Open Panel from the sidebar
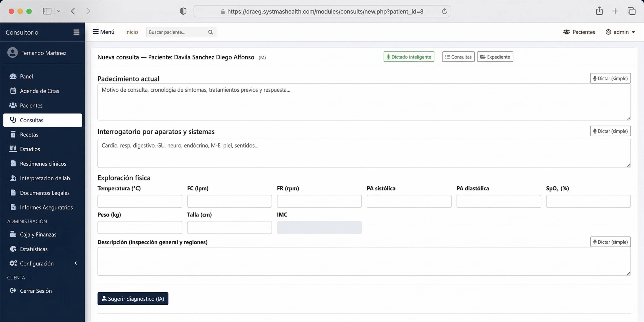The width and height of the screenshot is (644, 322). 26,76
